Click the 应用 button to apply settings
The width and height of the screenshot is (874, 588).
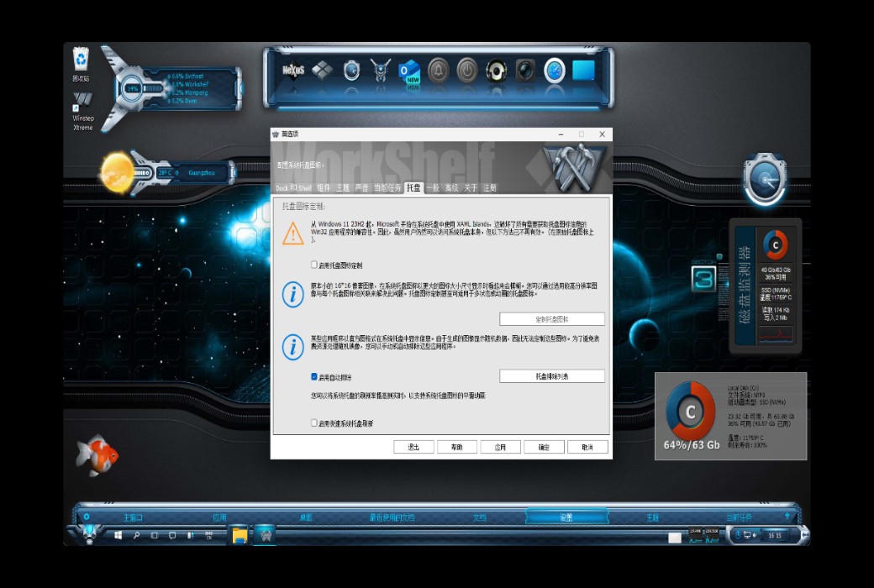(500, 446)
